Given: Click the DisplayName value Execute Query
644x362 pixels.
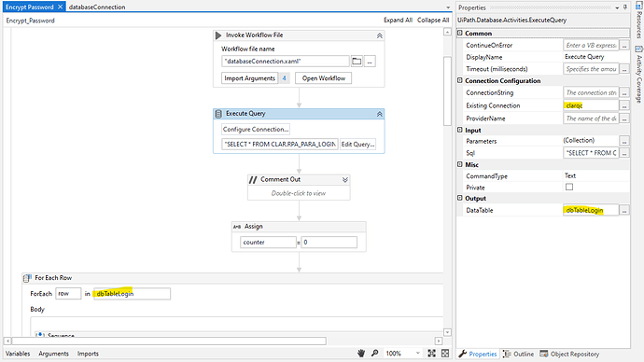Looking at the screenshot, I should [x=584, y=57].
